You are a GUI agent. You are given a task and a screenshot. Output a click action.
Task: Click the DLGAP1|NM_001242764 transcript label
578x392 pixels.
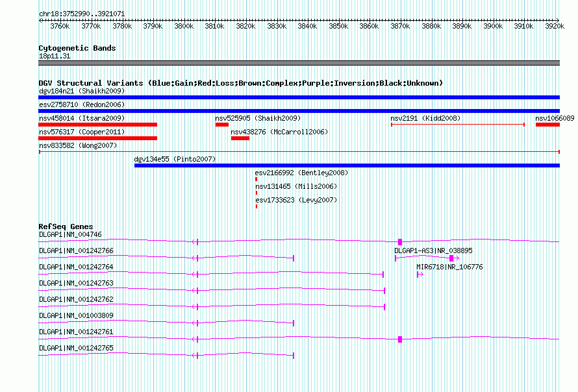(x=76, y=267)
